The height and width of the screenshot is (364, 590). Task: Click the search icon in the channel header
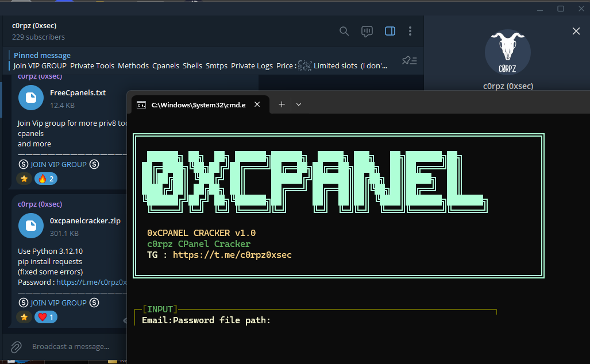click(344, 31)
